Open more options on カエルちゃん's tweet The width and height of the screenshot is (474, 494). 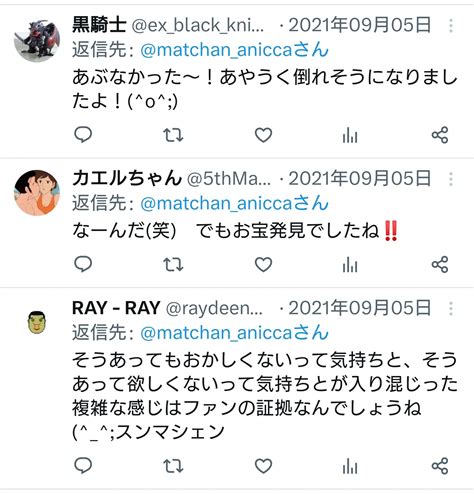pyautogui.click(x=451, y=179)
